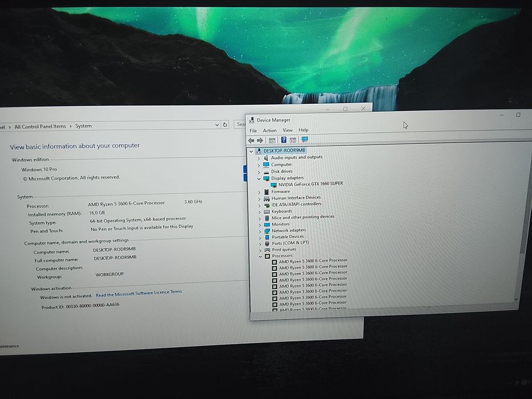This screenshot has height=399, width=532.
Task: Select Ports (COM & LPT) row
Action: coord(290,243)
